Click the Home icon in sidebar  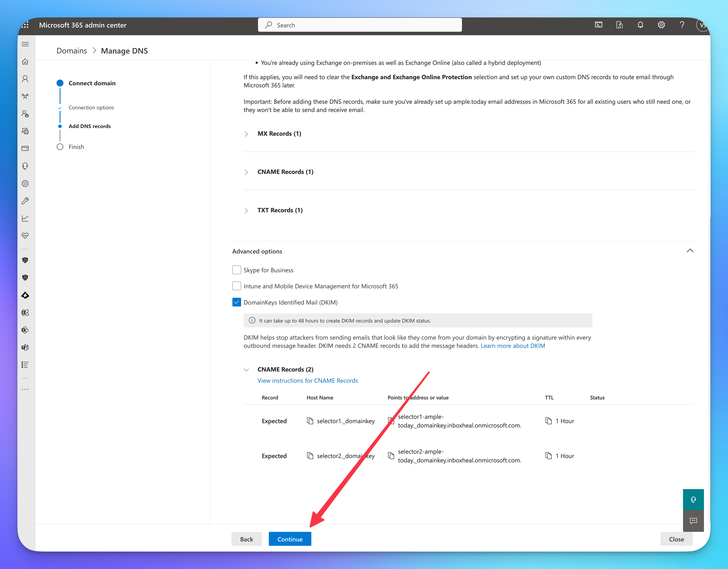[25, 62]
